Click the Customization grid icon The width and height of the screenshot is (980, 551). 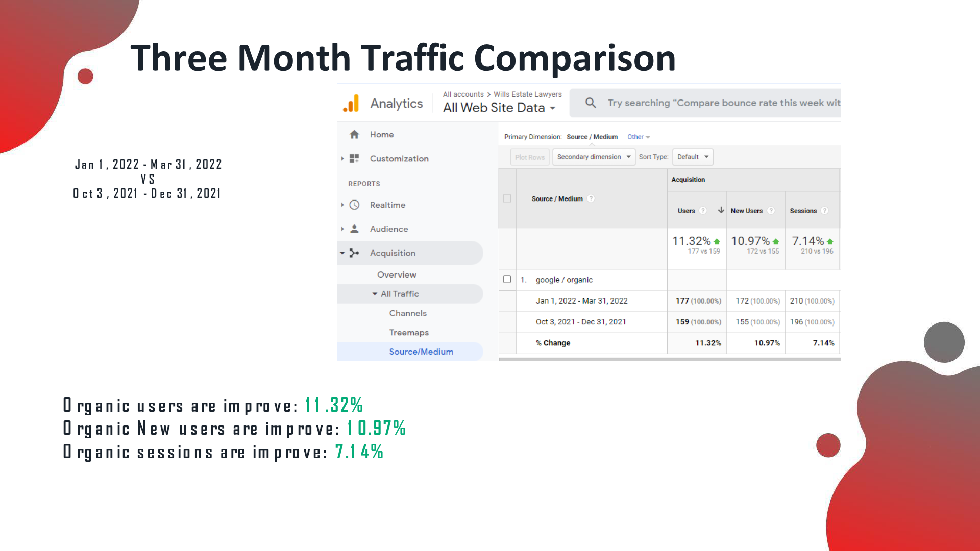pyautogui.click(x=354, y=158)
